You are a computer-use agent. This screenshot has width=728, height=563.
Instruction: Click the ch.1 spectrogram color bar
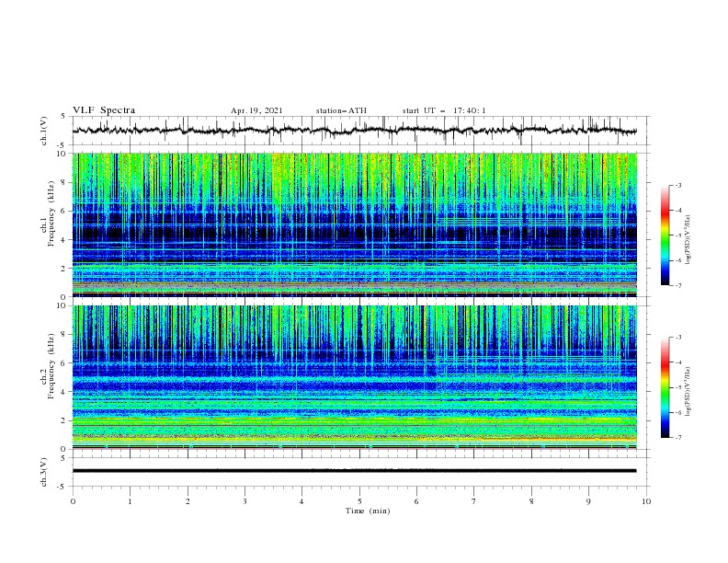[665, 236]
